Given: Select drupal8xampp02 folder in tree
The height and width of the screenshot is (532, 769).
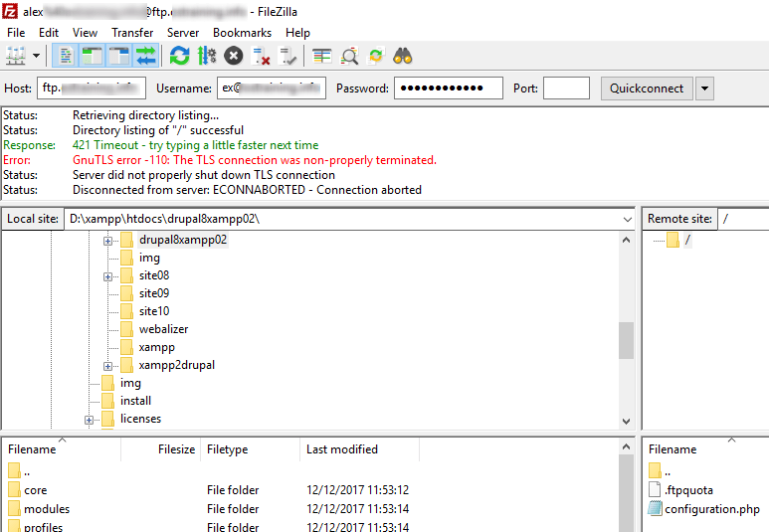Looking at the screenshot, I should (x=183, y=240).
